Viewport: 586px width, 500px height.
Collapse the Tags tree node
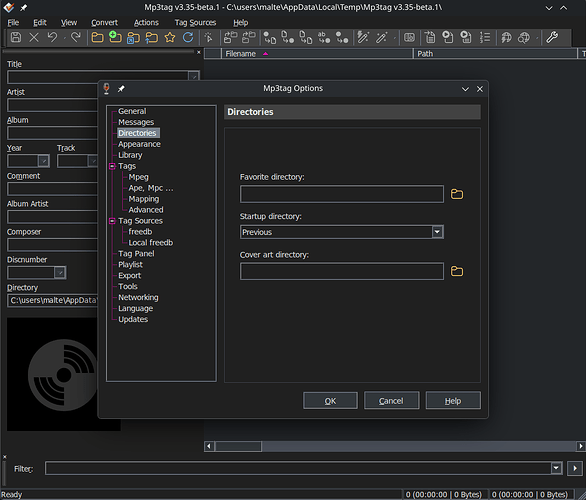tap(112, 166)
